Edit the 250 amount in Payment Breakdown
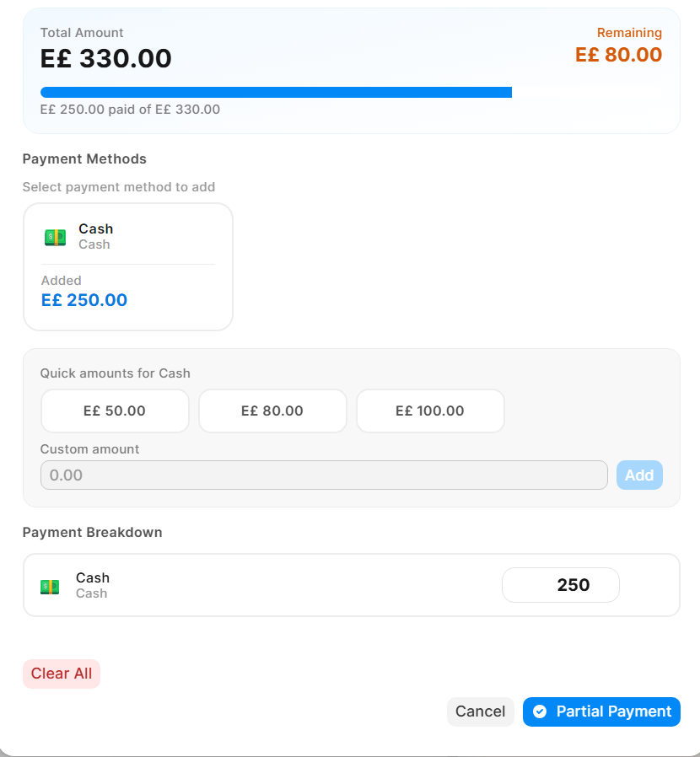Image resolution: width=700 pixels, height=757 pixels. (x=561, y=585)
